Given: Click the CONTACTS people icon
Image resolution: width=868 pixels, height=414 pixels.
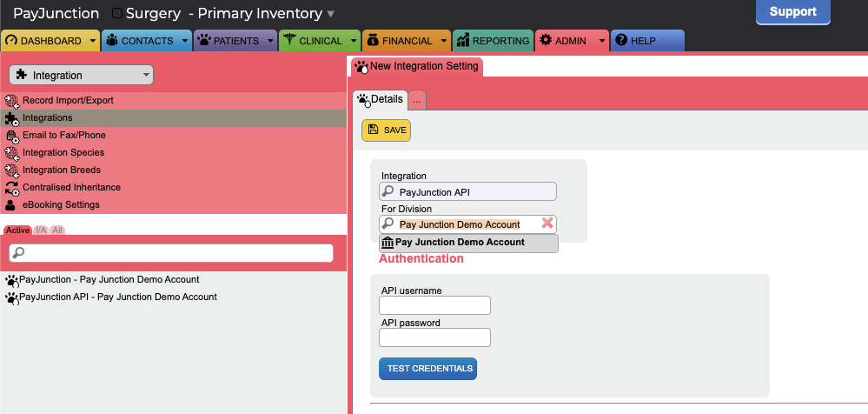Looking at the screenshot, I should pyautogui.click(x=112, y=41).
